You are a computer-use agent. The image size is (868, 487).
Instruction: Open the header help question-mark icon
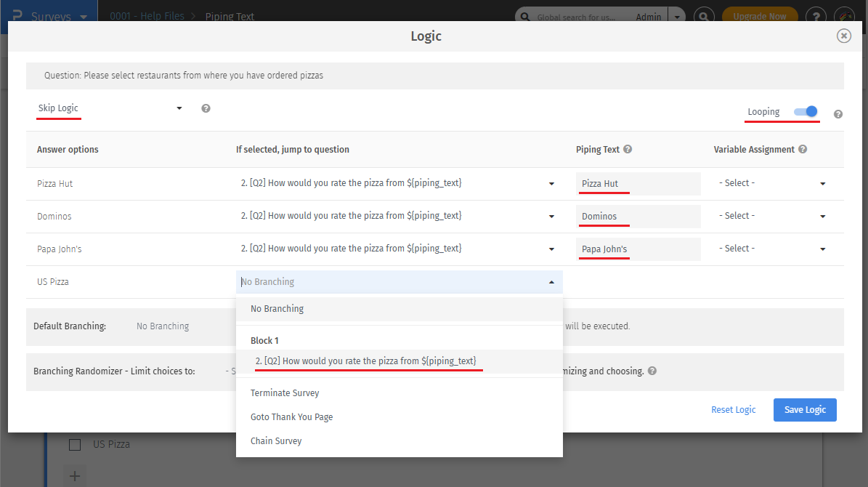click(x=816, y=17)
